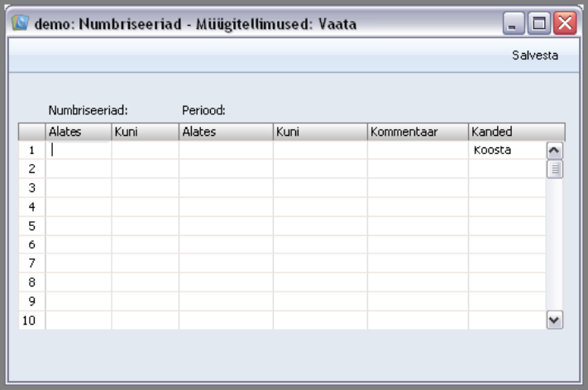Click the Koosta link in row 1
Image resolution: width=588 pixels, height=390 pixels.
tap(492, 150)
